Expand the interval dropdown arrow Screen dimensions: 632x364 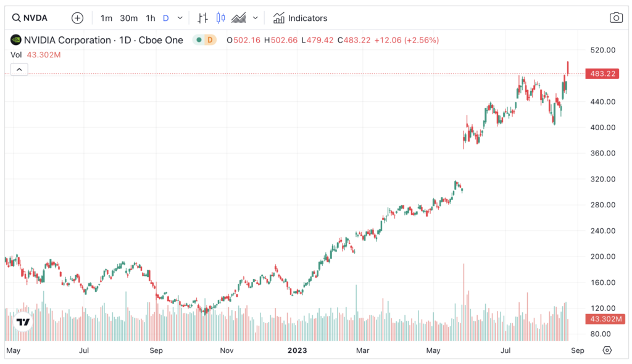180,18
